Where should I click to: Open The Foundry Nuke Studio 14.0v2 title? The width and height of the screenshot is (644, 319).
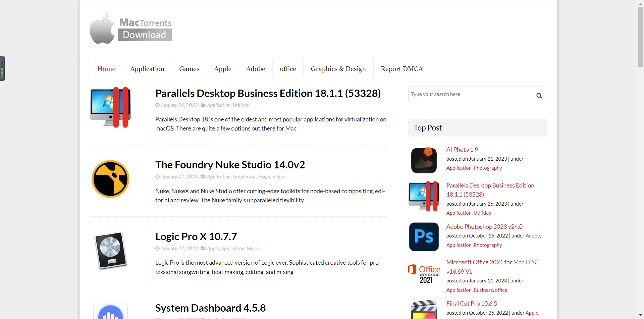(x=230, y=165)
